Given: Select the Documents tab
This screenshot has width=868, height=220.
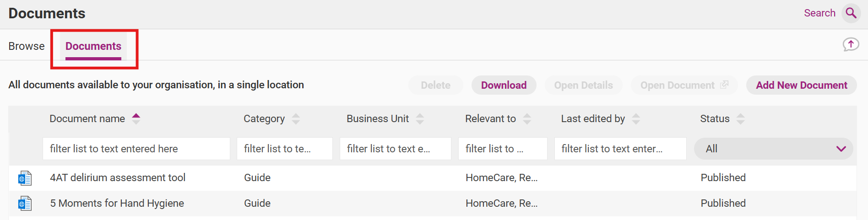Looking at the screenshot, I should point(93,46).
